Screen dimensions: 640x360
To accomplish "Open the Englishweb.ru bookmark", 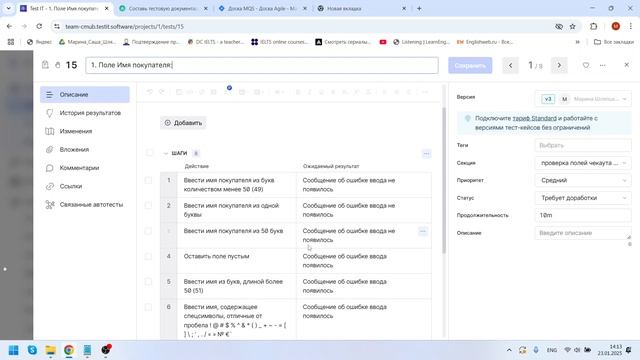I will tap(485, 42).
